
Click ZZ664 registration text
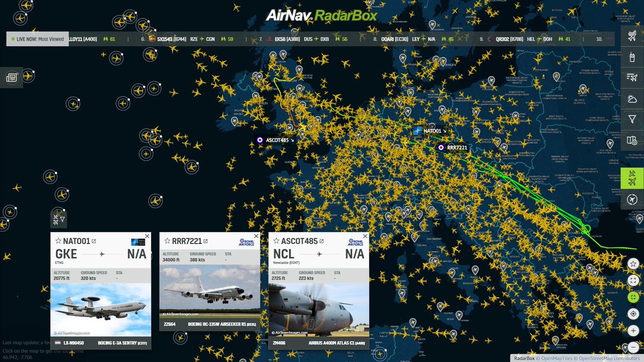click(x=169, y=323)
